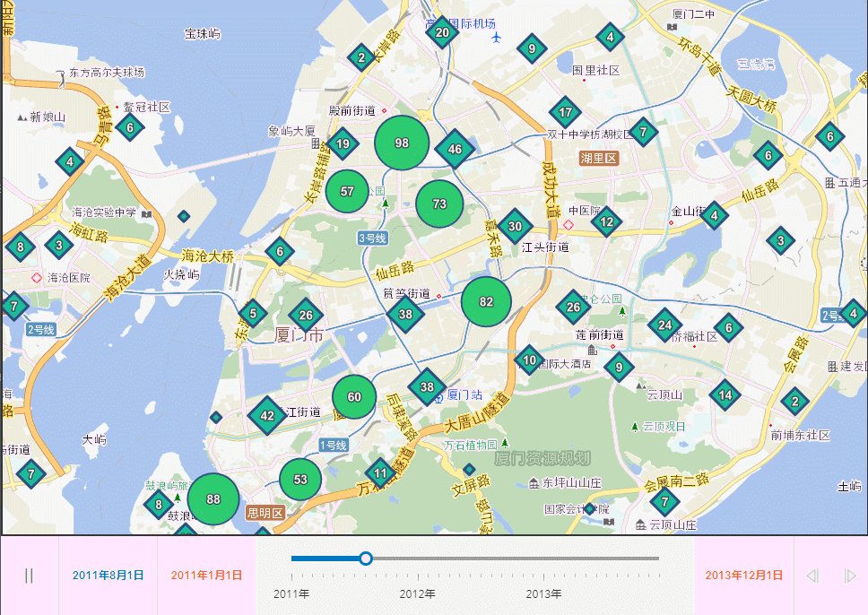Select the diamond marker labeled 46
The width and height of the screenshot is (868, 615).
coord(456,150)
